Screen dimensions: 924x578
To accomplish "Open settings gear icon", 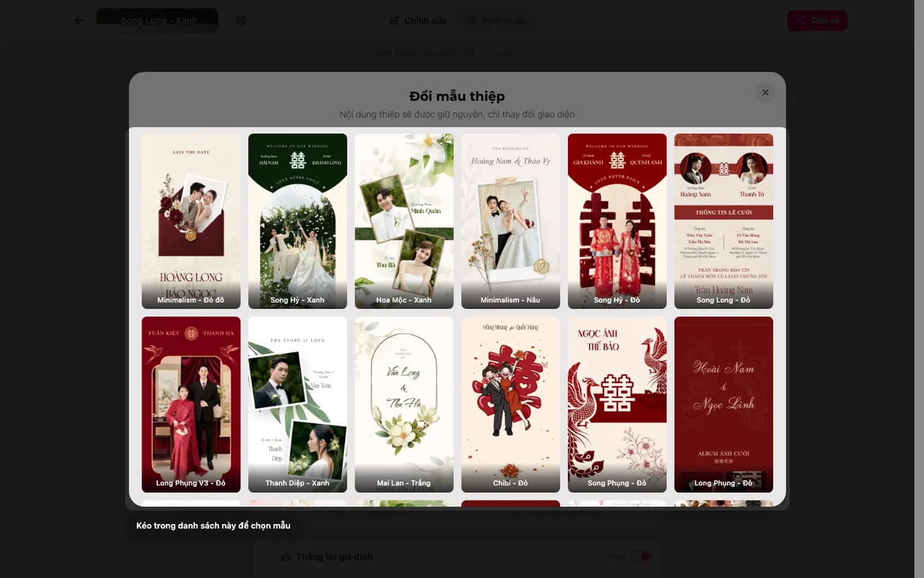I will coord(241,20).
